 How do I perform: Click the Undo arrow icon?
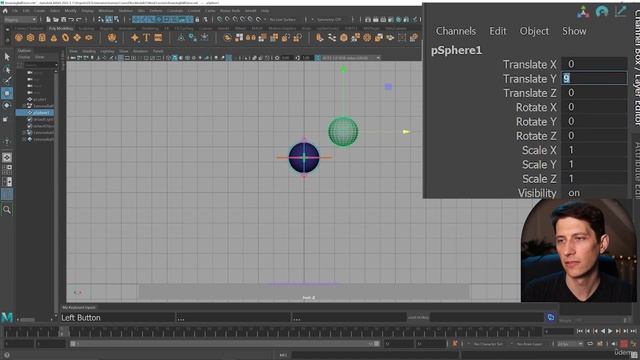[71, 19]
